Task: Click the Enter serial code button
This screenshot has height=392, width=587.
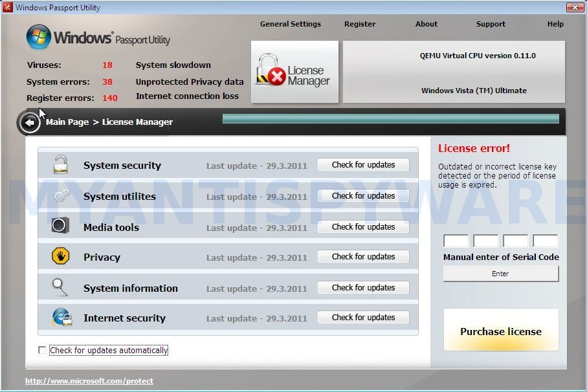Action: (501, 274)
